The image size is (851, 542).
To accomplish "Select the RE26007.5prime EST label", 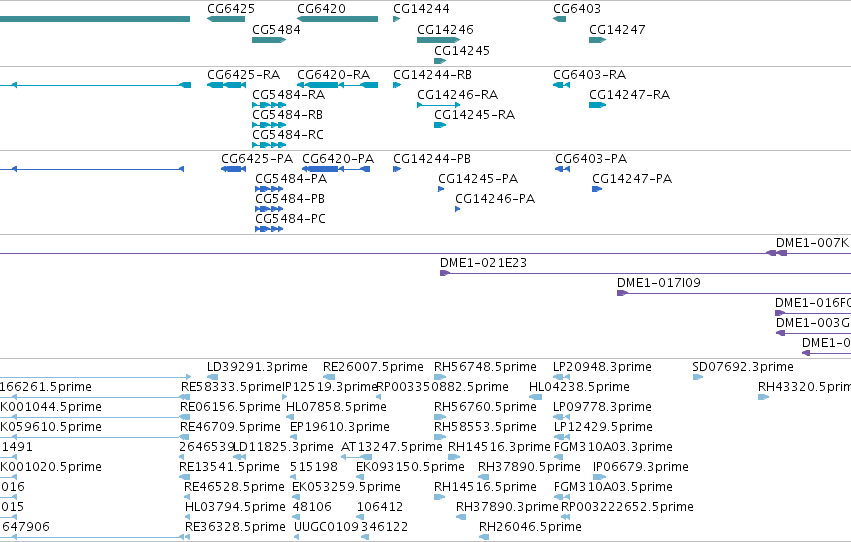I will (x=373, y=367).
